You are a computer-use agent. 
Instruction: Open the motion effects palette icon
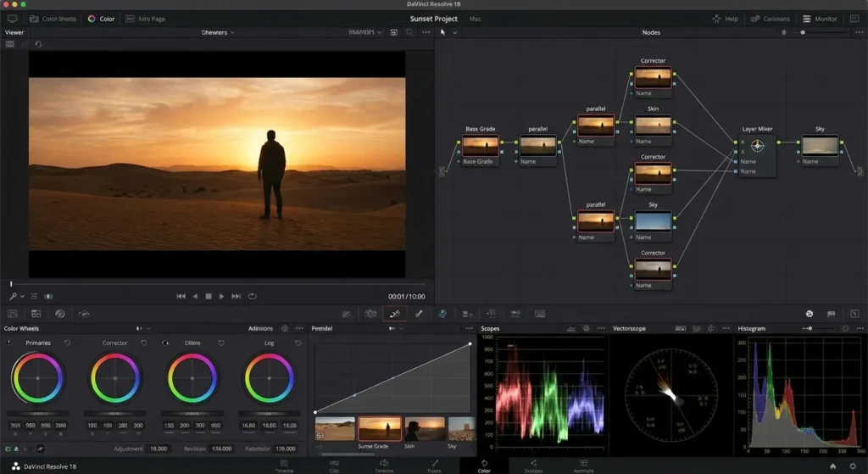pyautogui.click(x=84, y=314)
